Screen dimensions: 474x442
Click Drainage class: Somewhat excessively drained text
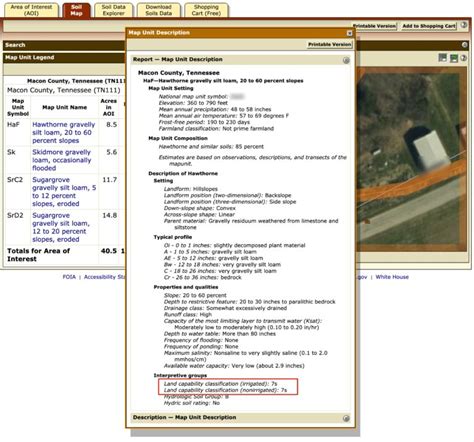(225, 308)
